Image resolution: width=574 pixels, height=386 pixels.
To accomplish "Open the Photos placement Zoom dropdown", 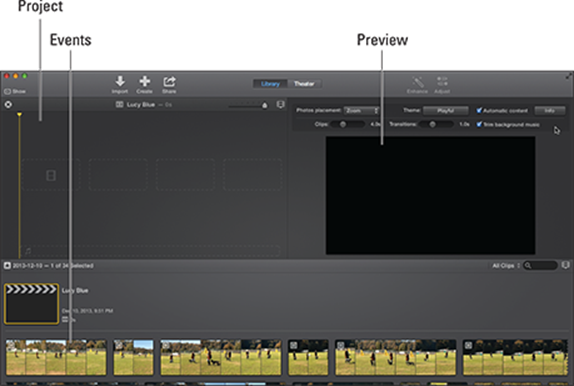I will click(x=361, y=110).
